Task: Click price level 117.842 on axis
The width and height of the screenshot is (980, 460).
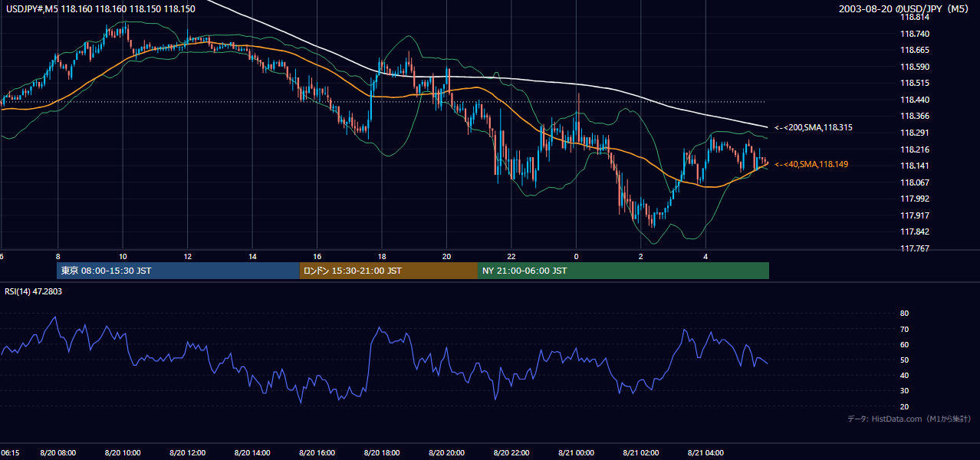Action: tap(915, 232)
